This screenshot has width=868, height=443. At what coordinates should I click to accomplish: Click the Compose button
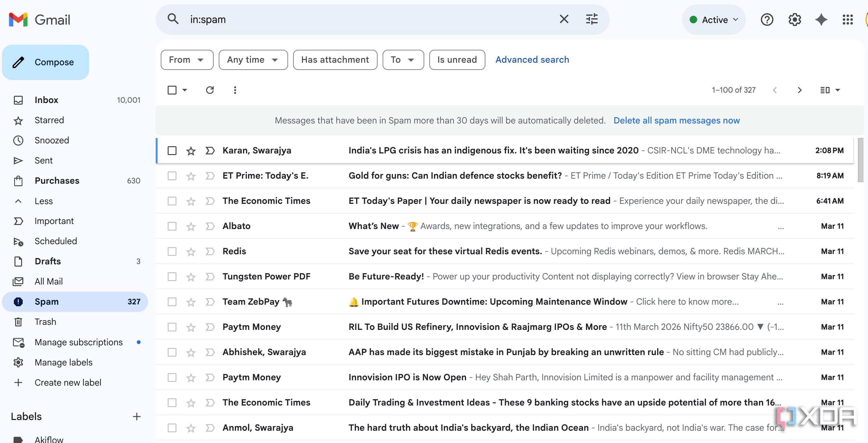[45, 62]
